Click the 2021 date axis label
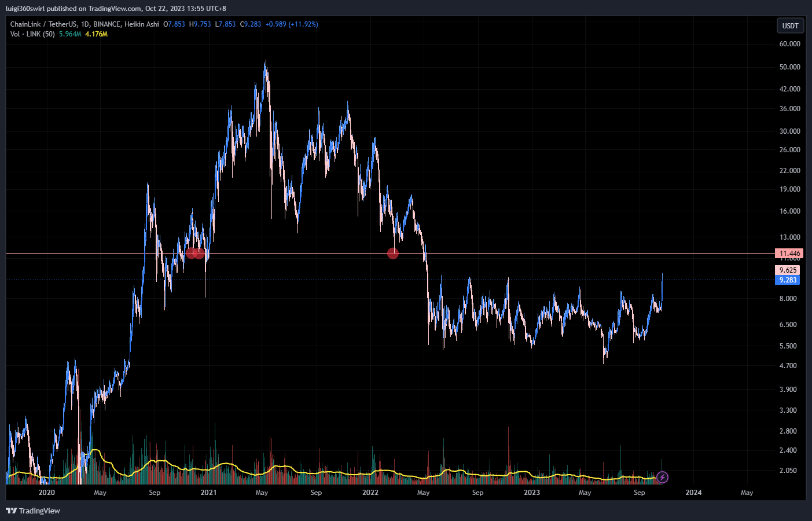Screen dimensions: 812x521 click(x=208, y=493)
